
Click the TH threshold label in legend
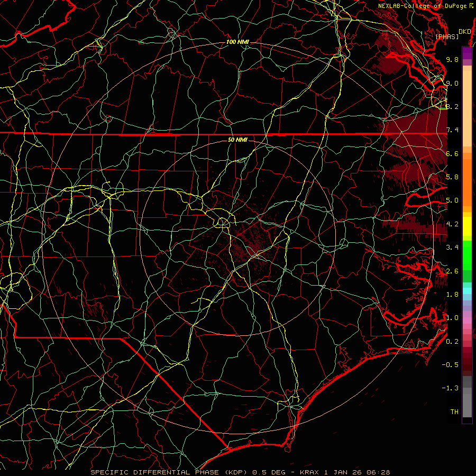click(454, 412)
